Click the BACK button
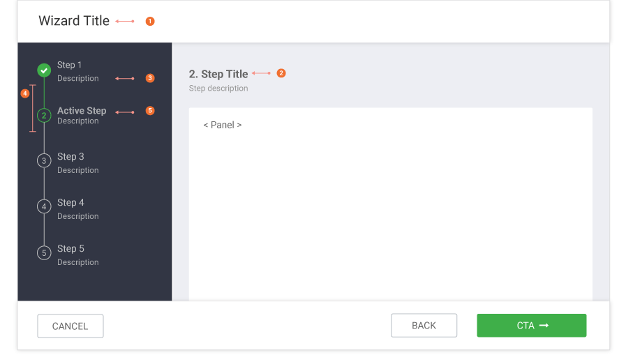Screen dimensions: 626x364 click(424, 325)
